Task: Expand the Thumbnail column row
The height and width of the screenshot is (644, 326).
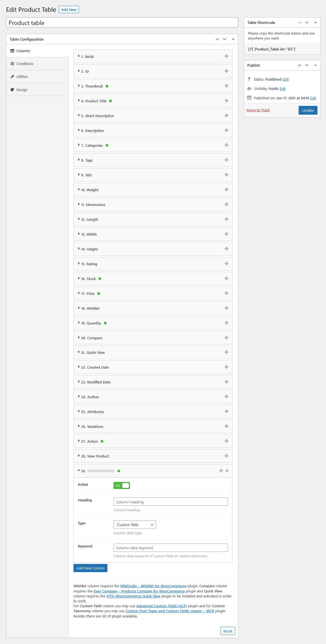Action: (153, 86)
